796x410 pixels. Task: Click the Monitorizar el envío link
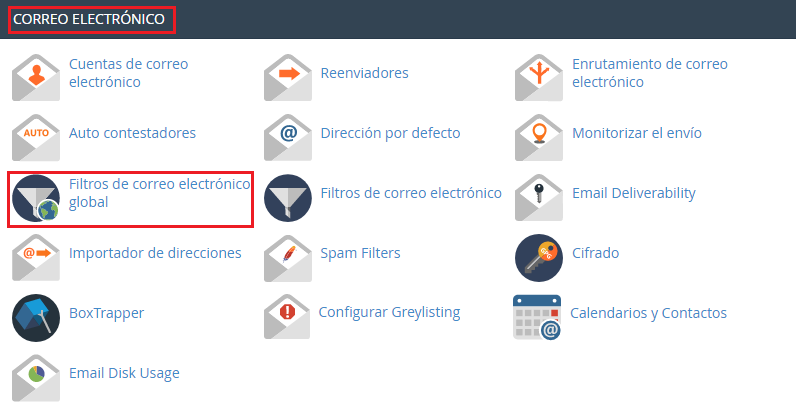(x=637, y=133)
